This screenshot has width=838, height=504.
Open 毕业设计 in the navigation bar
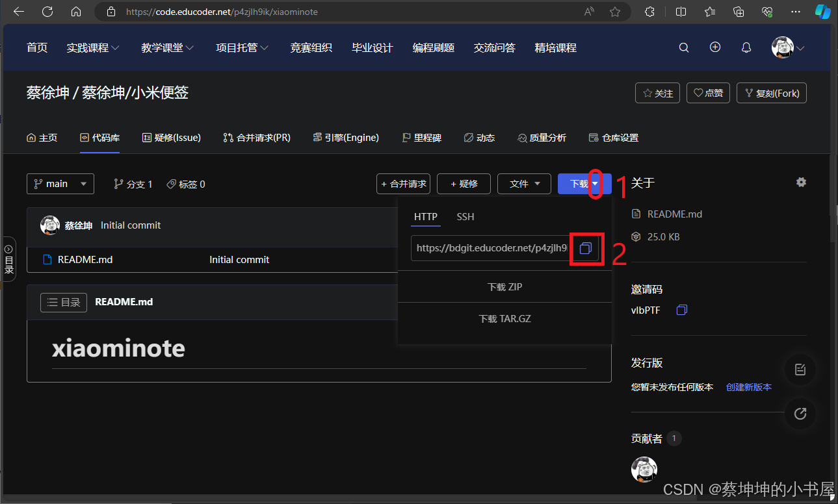[x=373, y=47]
